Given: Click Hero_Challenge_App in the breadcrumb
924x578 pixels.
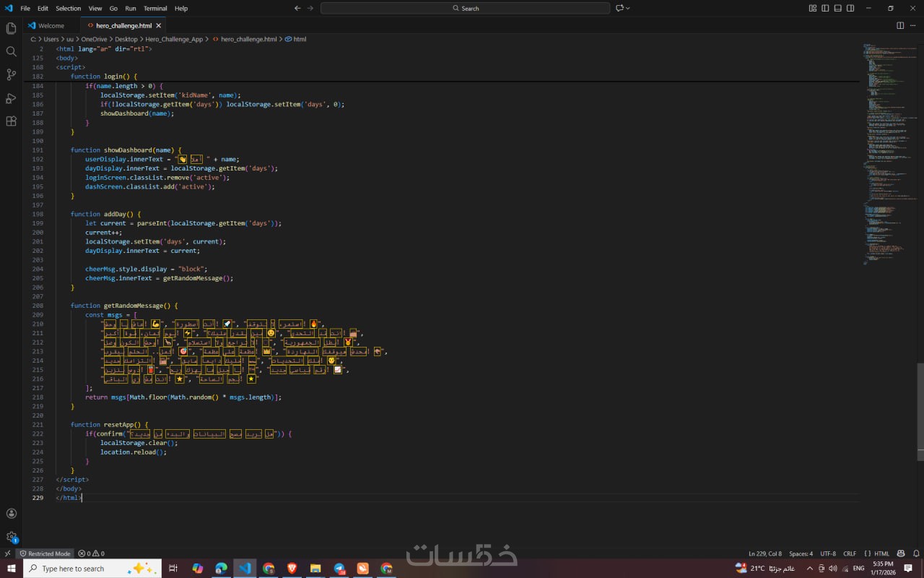Looking at the screenshot, I should [x=174, y=39].
